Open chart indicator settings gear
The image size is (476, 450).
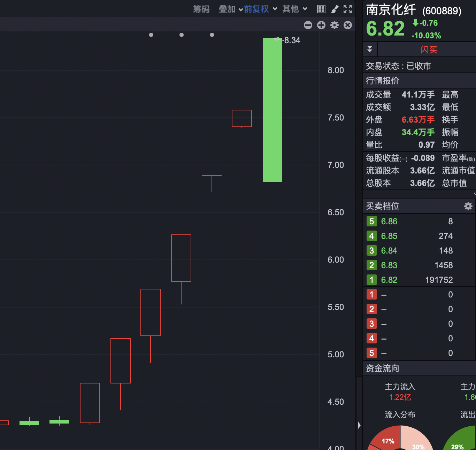pyautogui.click(x=335, y=25)
